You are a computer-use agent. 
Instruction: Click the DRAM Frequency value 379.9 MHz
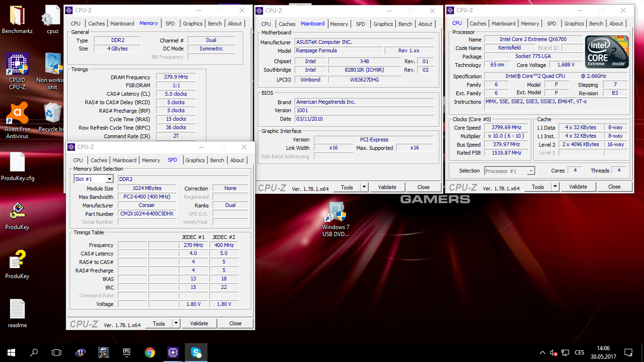pyautogui.click(x=175, y=77)
